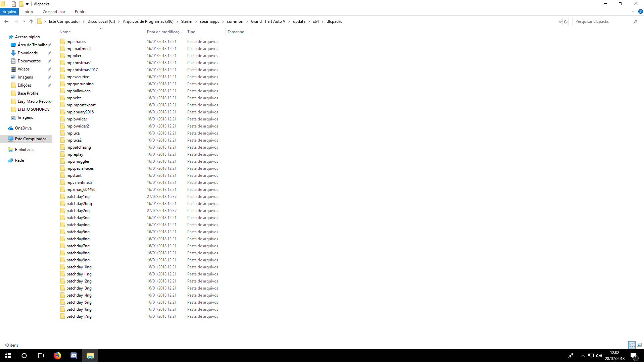Viewport: 644px width, 362px height.
Task: Refresh the dlcpacks folder view
Action: [x=566, y=21]
